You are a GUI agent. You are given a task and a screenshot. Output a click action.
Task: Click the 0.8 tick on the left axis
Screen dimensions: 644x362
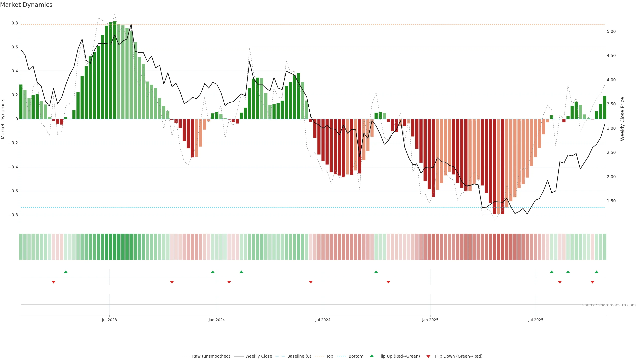(15, 23)
